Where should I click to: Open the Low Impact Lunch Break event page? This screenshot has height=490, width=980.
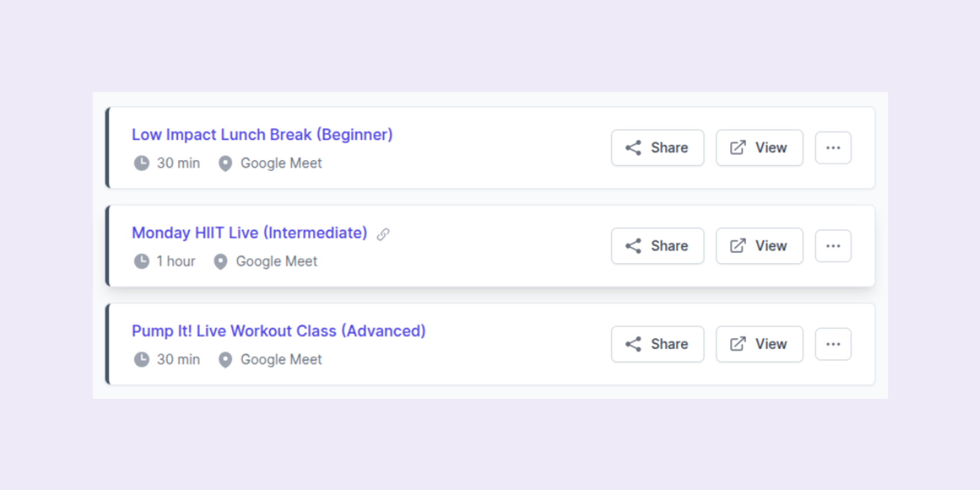pyautogui.click(x=262, y=134)
